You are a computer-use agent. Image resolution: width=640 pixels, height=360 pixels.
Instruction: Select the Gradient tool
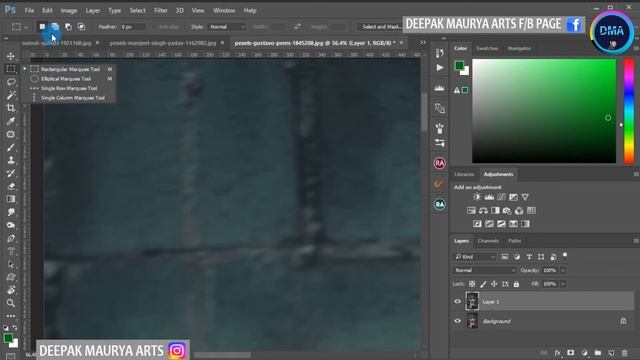pos(11,199)
